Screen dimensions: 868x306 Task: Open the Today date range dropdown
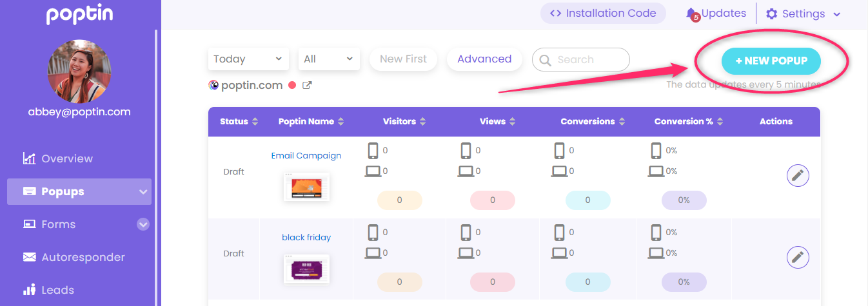pyautogui.click(x=248, y=59)
